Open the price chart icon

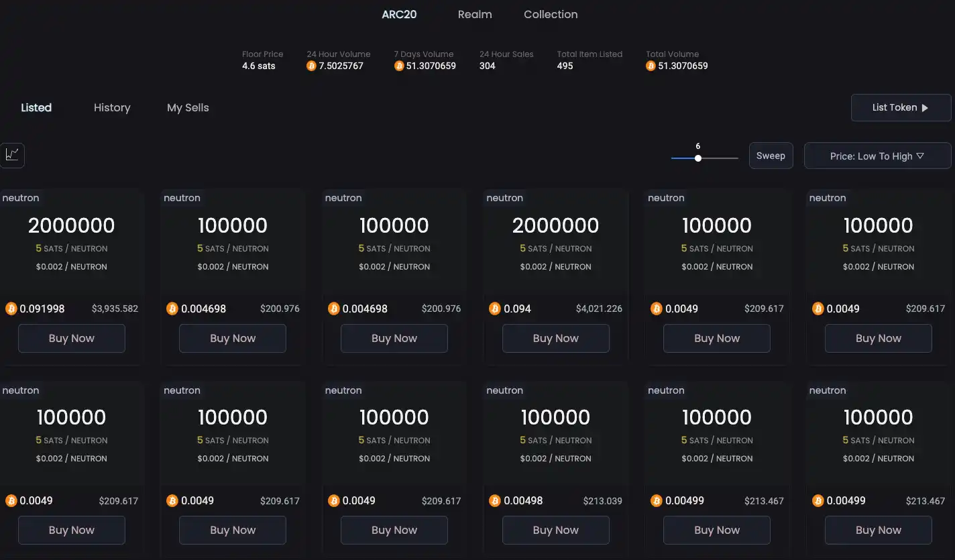tap(12, 155)
